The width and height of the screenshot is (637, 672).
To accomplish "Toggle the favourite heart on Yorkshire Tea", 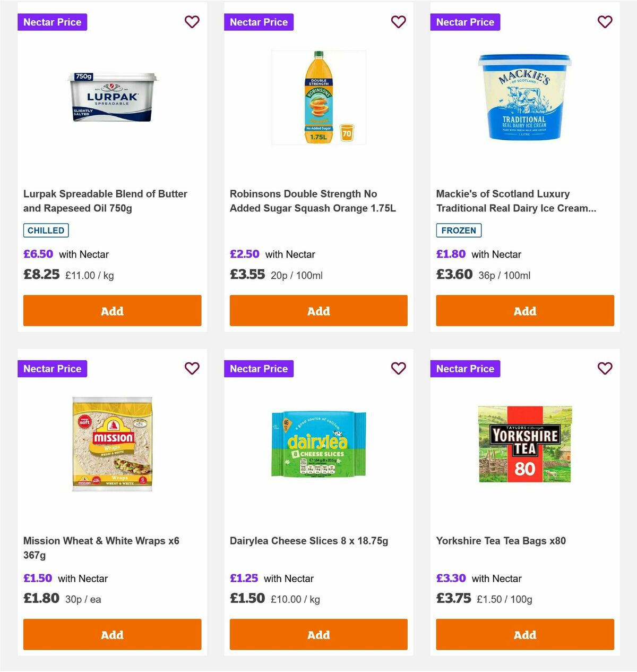I will click(x=605, y=368).
